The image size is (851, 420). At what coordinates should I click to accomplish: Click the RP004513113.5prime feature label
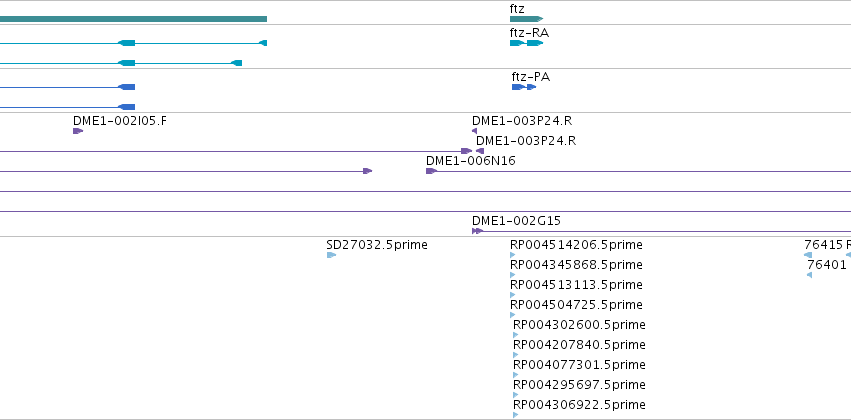[576, 285]
